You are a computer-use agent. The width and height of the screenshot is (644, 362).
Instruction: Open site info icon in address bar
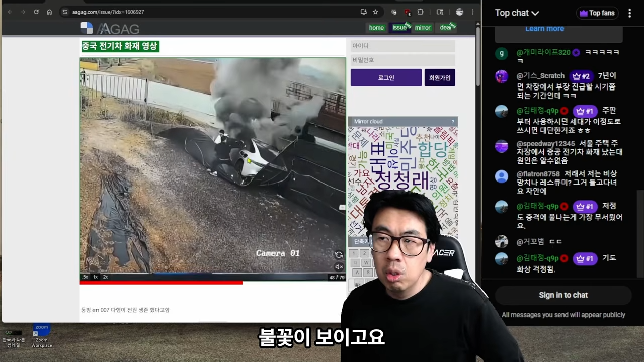(64, 12)
